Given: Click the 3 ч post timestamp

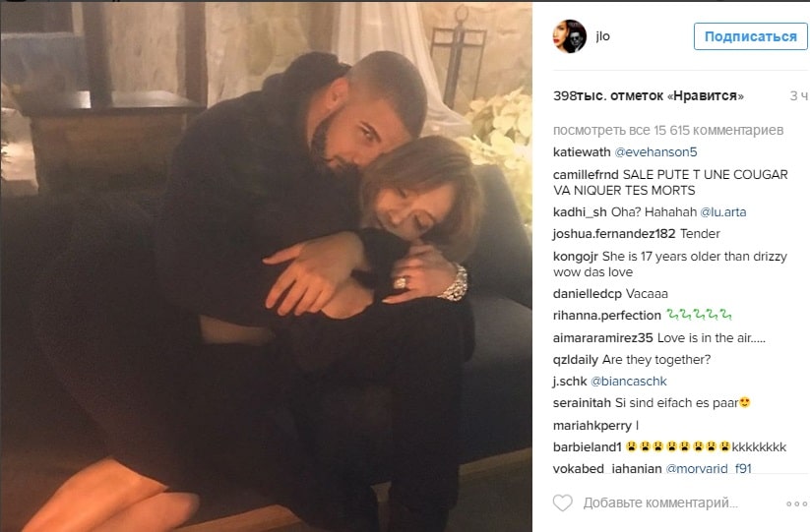Looking at the screenshot, I should (798, 96).
